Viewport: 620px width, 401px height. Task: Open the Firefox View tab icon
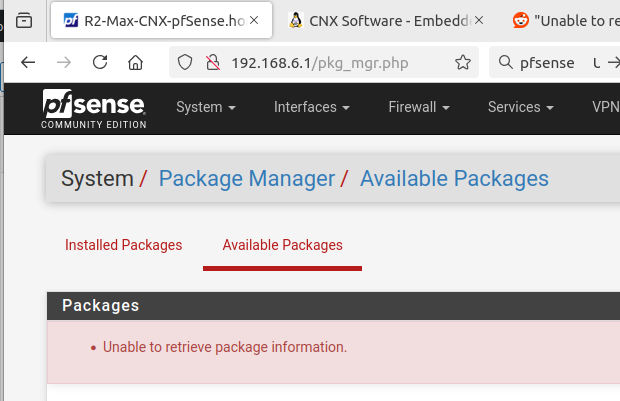pos(24,20)
